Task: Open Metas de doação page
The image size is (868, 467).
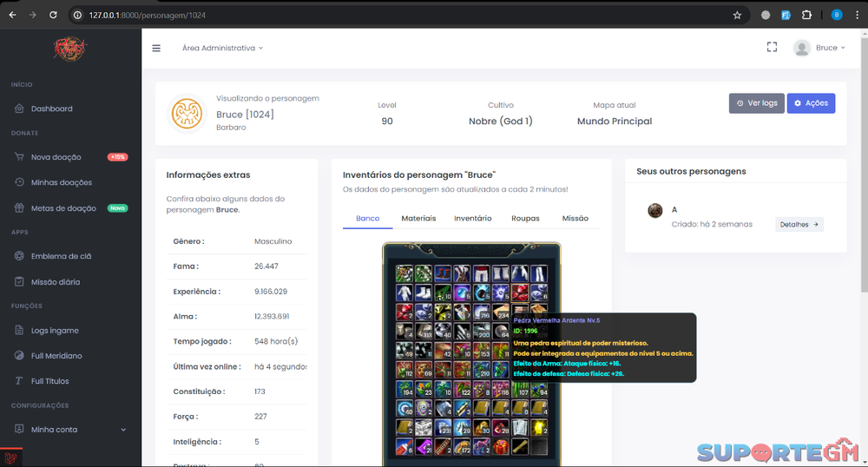Action: (62, 208)
